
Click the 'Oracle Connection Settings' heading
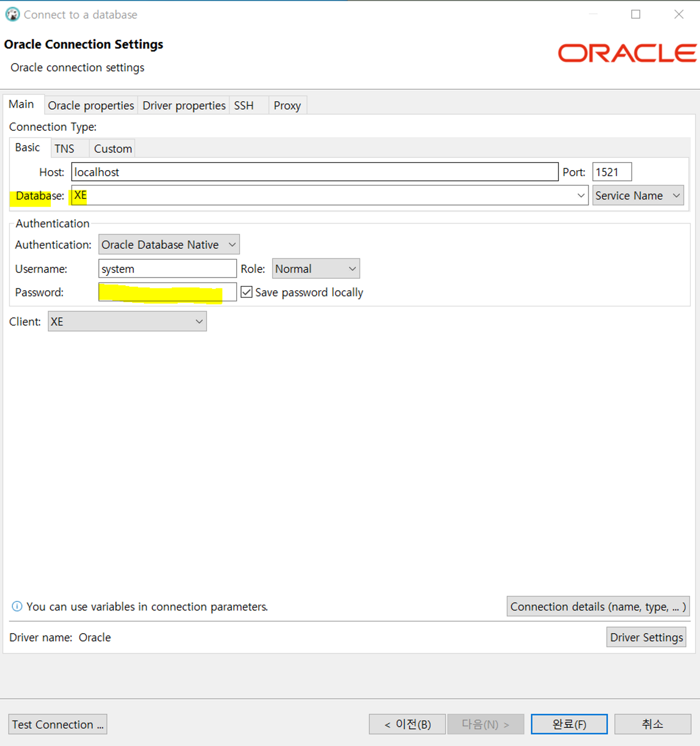84,44
